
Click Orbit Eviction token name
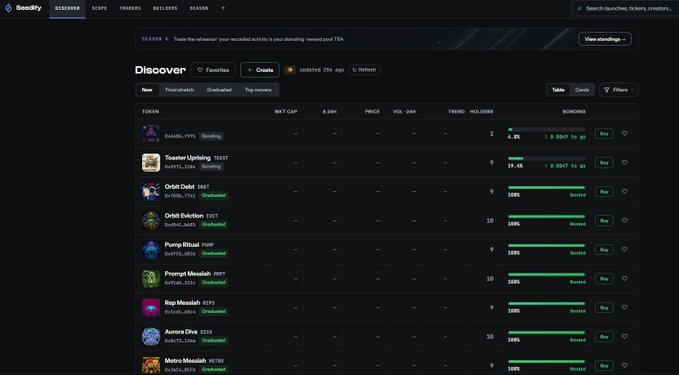[184, 216]
